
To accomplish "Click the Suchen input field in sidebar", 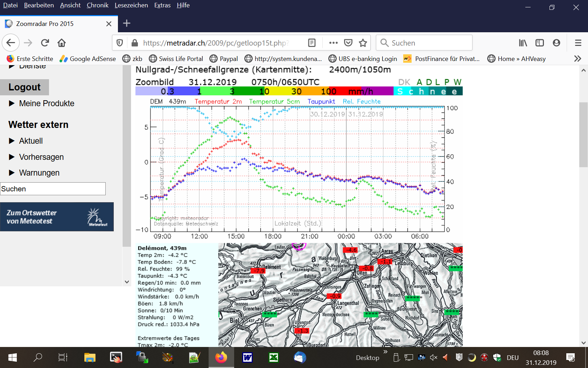I will click(x=53, y=189).
